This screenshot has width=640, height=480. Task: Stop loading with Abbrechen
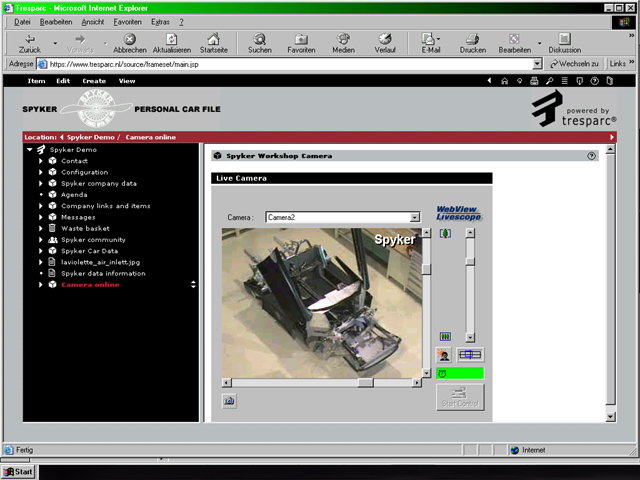(x=129, y=43)
